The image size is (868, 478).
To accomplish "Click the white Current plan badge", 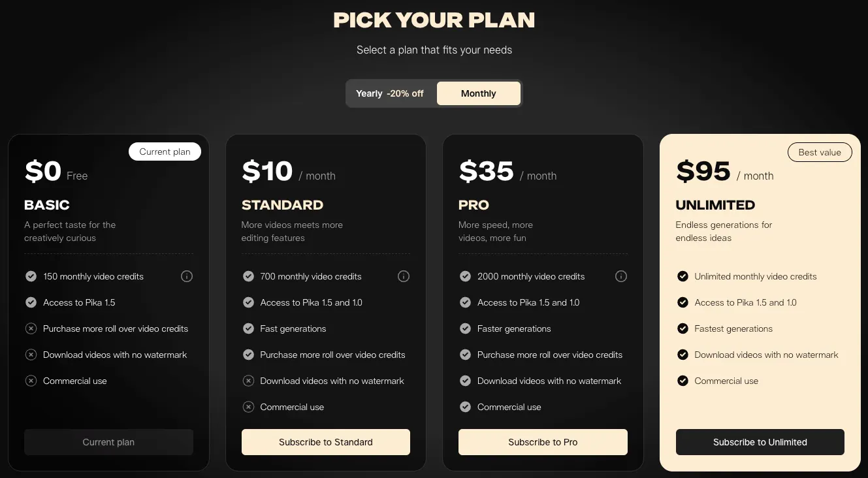I will (x=165, y=151).
